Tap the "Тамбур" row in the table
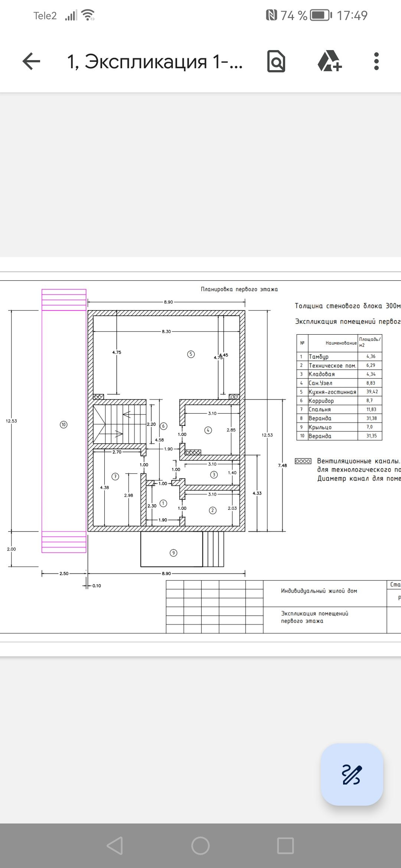Image resolution: width=401 pixels, height=868 pixels. (x=319, y=356)
